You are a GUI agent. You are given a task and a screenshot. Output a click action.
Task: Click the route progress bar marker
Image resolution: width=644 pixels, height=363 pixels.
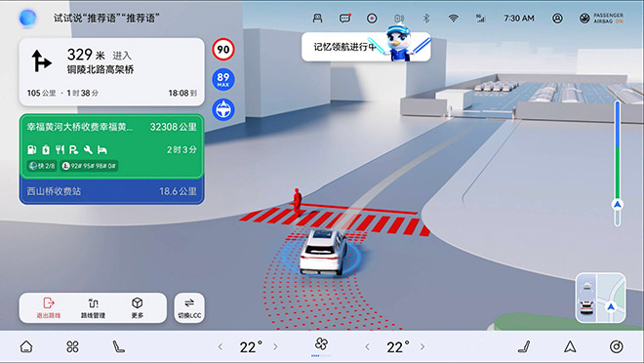(x=618, y=205)
